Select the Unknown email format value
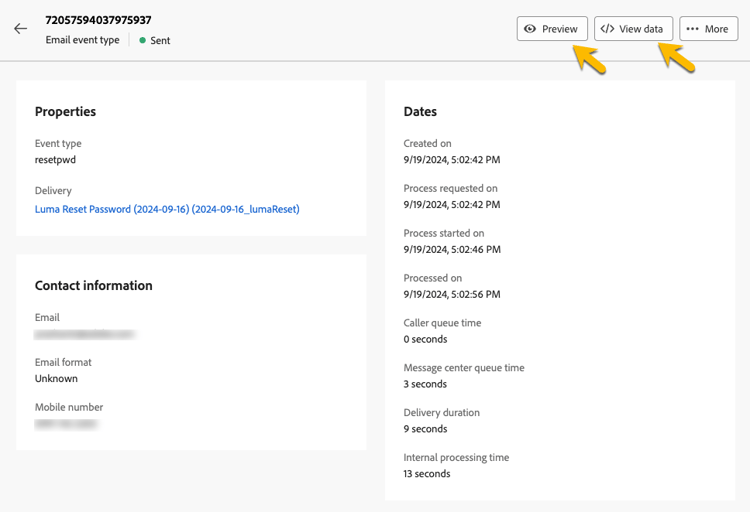 tap(56, 379)
